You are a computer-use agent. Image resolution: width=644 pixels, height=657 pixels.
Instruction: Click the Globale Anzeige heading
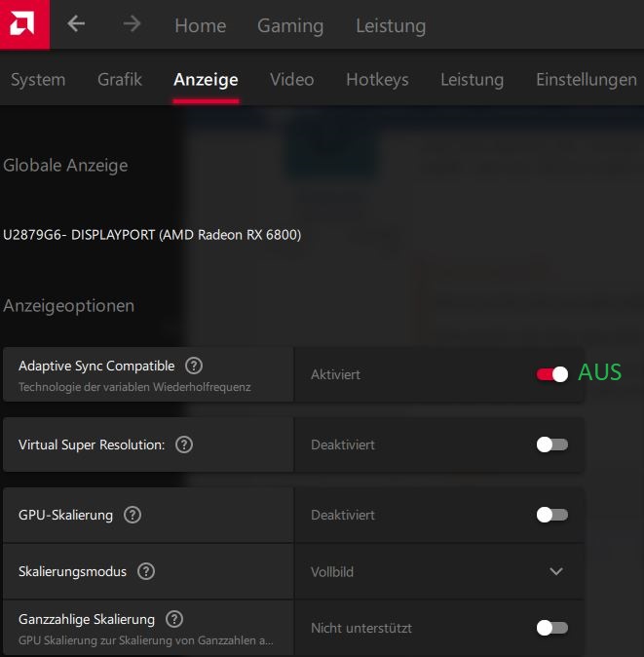pyautogui.click(x=65, y=165)
